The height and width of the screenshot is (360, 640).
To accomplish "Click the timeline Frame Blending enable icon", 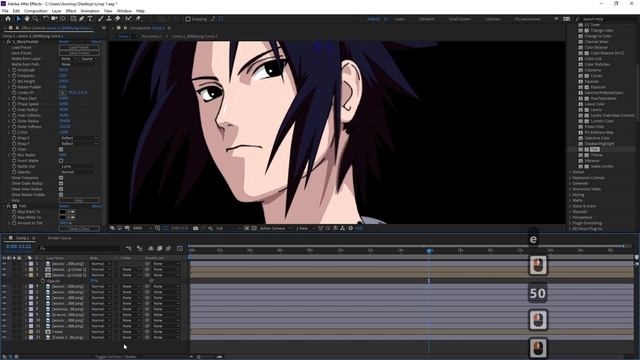I will [x=160, y=248].
